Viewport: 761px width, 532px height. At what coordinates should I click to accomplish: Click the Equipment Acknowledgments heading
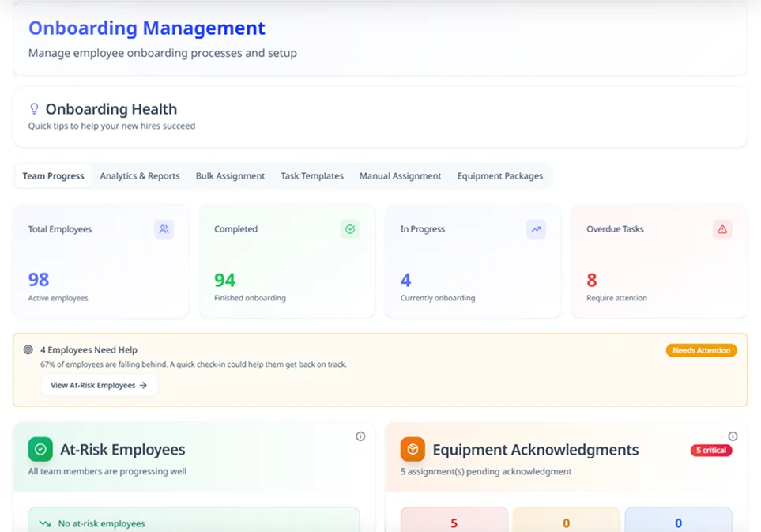coord(535,450)
